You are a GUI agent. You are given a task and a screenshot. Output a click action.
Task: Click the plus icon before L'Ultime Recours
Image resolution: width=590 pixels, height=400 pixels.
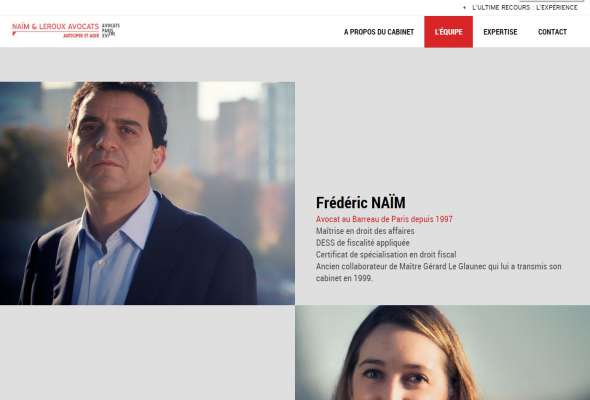click(x=464, y=8)
